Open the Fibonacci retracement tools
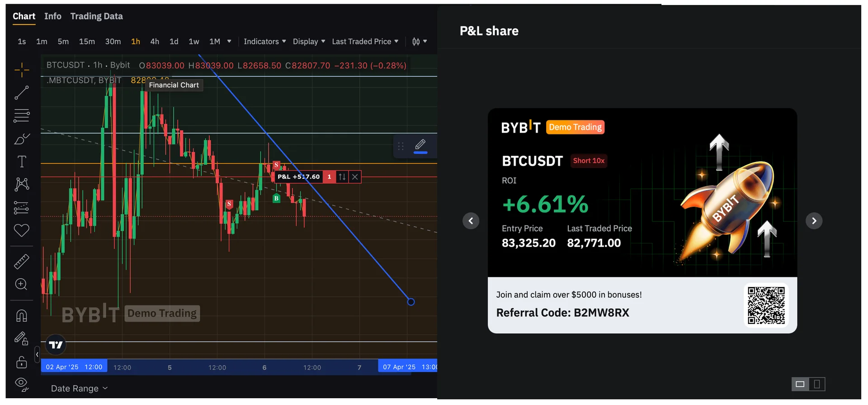Screen dimensions: 868x405 point(22,115)
